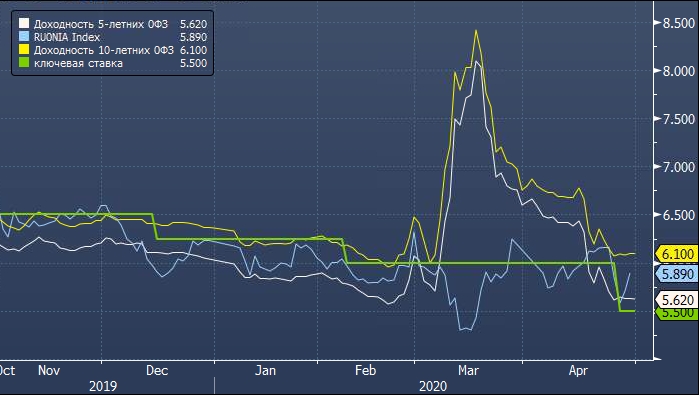Screen dimensions: 700x396
Task: Click the 2020 year label
Action: (433, 386)
